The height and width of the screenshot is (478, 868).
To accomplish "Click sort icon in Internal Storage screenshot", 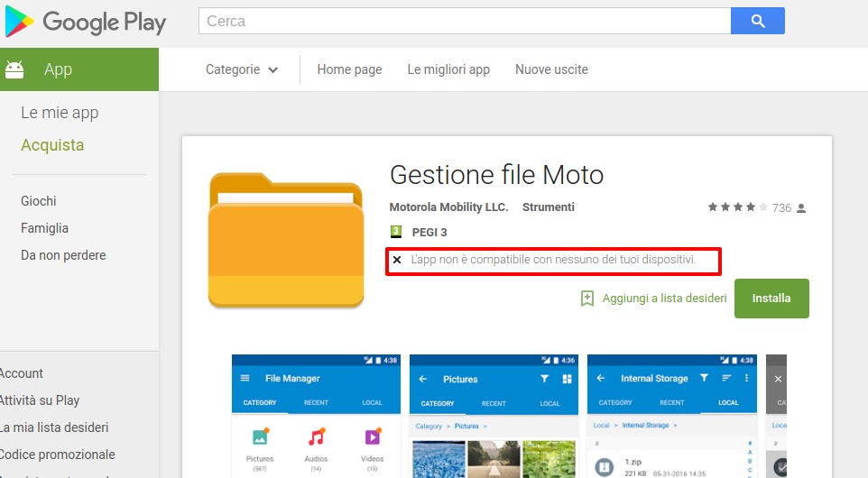I will [726, 378].
